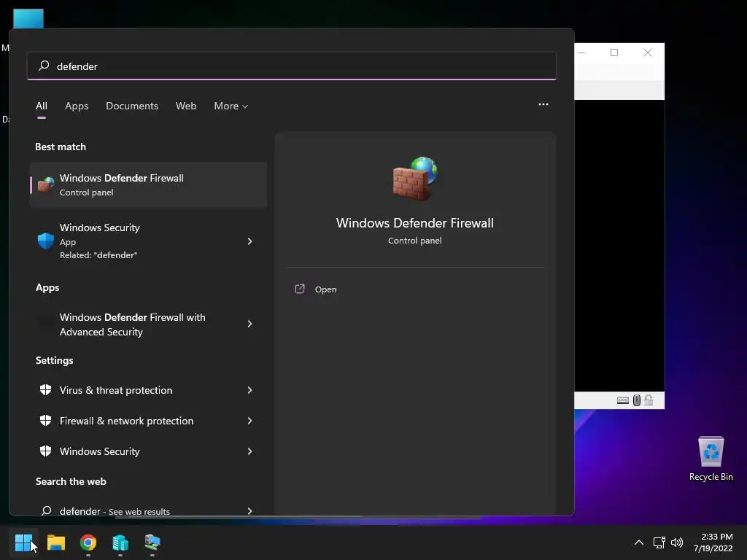Close the background window
Image resolution: width=747 pixels, height=560 pixels.
point(648,52)
